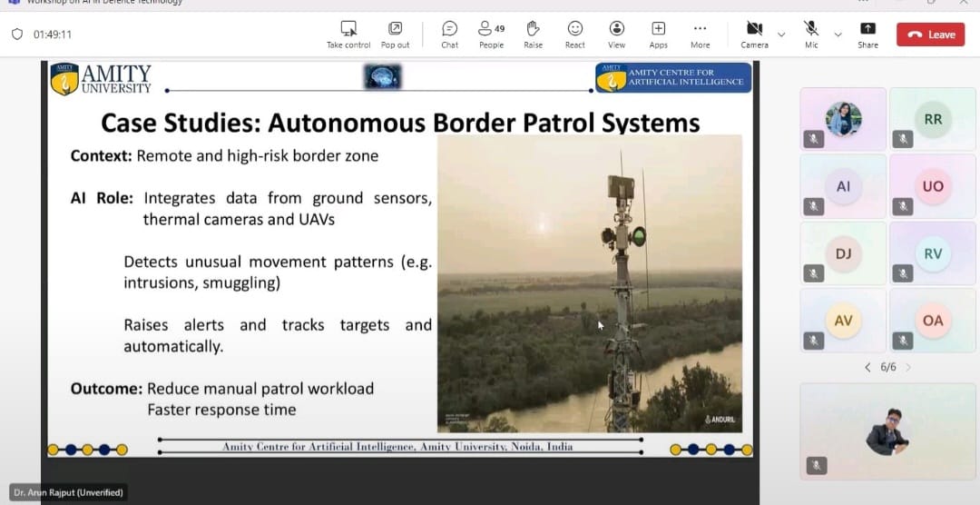Open the More actions menu
The height and width of the screenshot is (505, 980).
[x=700, y=35]
